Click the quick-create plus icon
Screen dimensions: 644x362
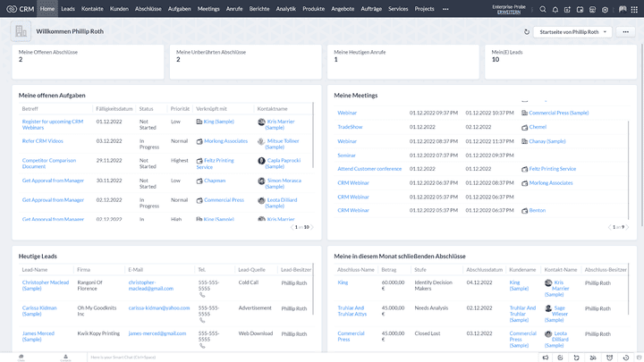pos(567,9)
